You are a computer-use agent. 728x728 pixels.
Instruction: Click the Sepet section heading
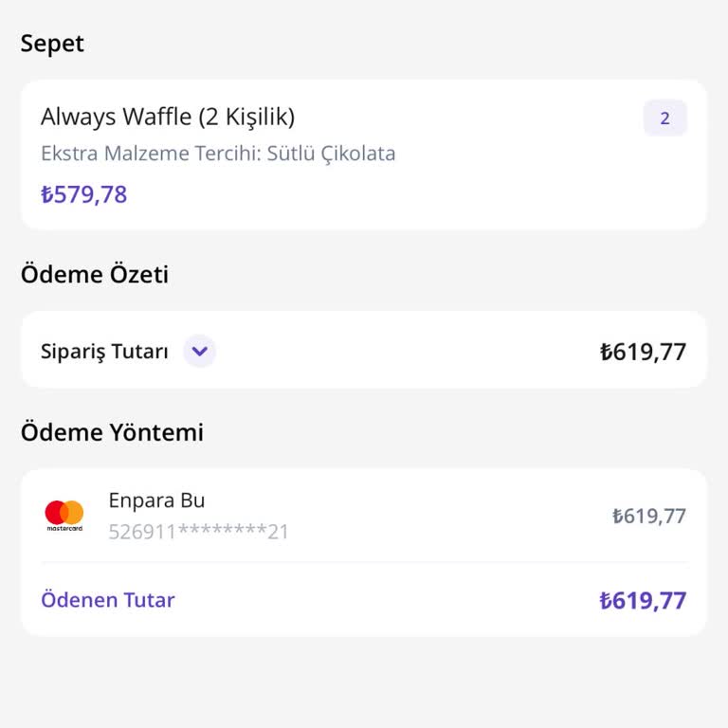point(52,44)
